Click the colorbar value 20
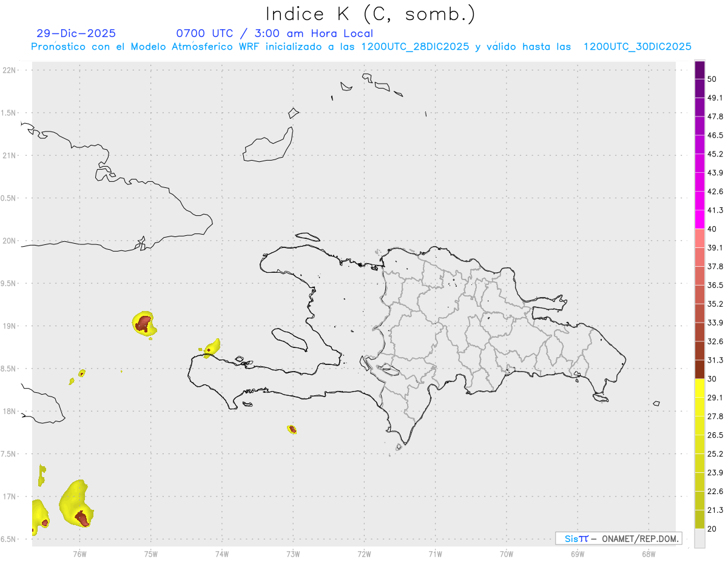Screen dimensions: 728x562 712,529
